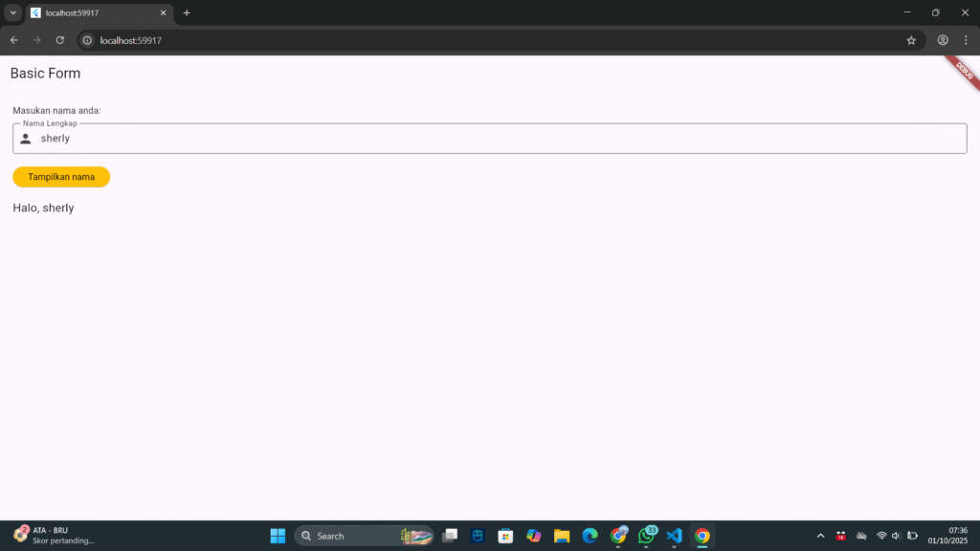Open the Chrome three-dot menu
The width and height of the screenshot is (980, 551).
(966, 40)
